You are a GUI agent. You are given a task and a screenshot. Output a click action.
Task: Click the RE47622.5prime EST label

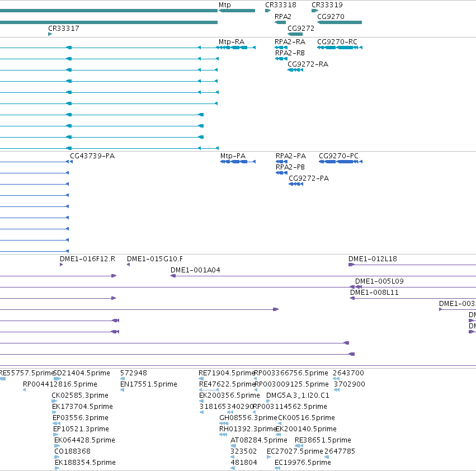coord(227,384)
